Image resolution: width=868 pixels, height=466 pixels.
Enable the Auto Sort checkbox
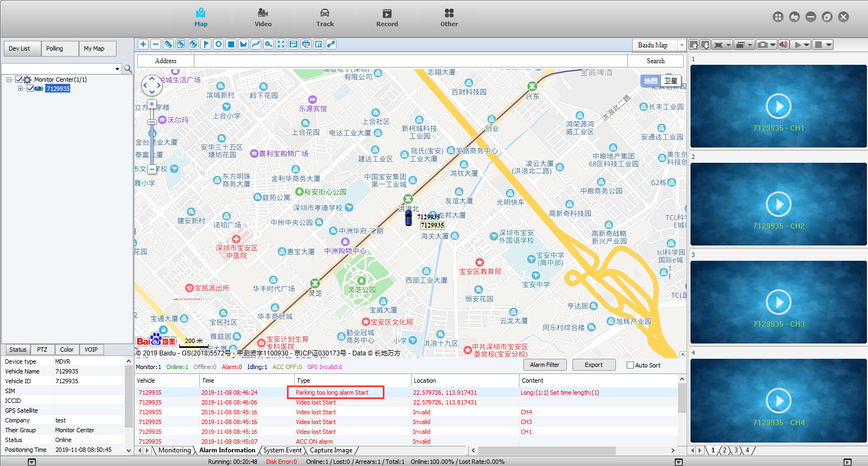[630, 365]
